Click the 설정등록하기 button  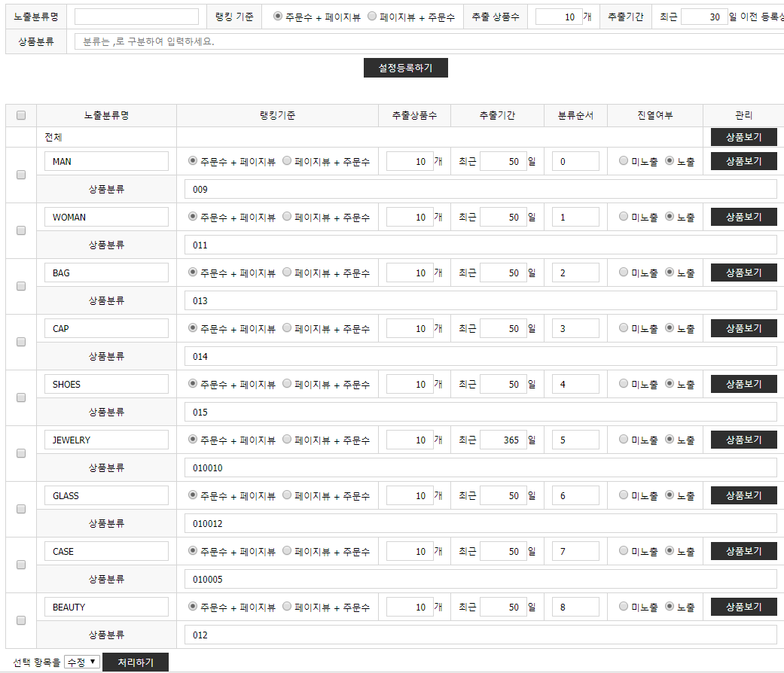405,68
